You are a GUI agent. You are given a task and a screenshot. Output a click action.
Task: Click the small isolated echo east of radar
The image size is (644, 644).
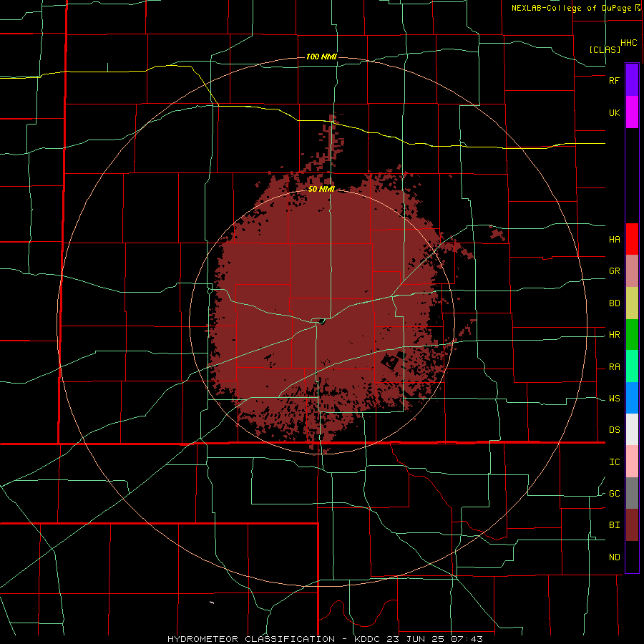497,233
